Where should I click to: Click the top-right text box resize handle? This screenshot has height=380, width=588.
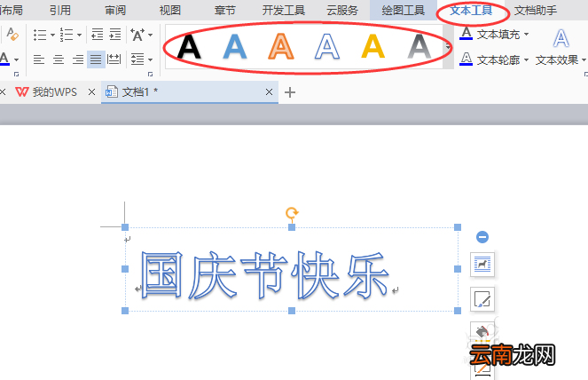(458, 227)
